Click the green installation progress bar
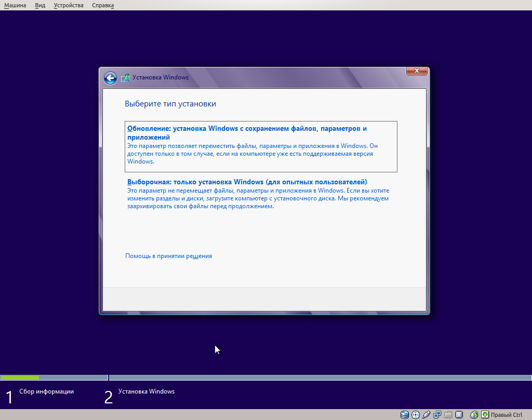Image resolution: width=532 pixels, height=420 pixels. pos(21,377)
